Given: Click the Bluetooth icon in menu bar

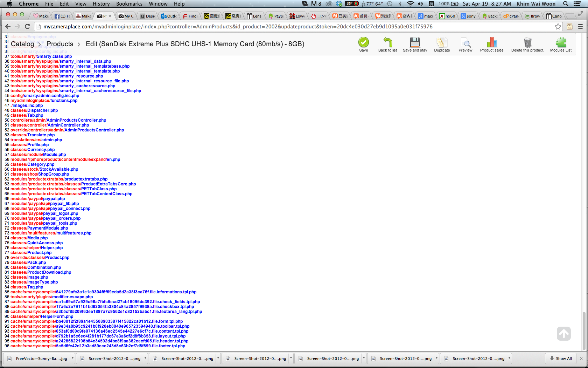Looking at the screenshot, I should pos(400,4).
